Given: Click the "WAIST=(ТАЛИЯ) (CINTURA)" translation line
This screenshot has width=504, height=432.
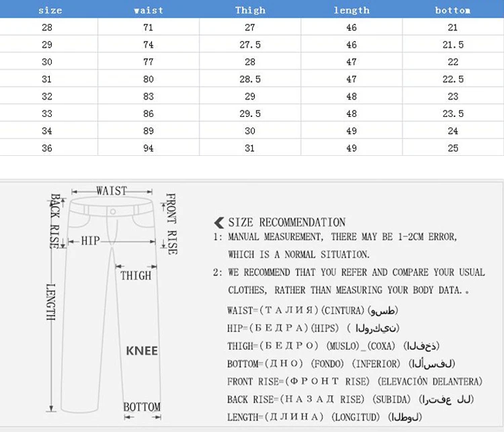Looking at the screenshot, I should 312,310.
